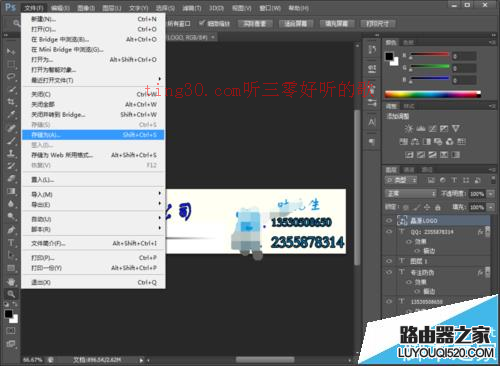Open the blend mode 正常 dropdown
The image size is (500, 366).
411,194
